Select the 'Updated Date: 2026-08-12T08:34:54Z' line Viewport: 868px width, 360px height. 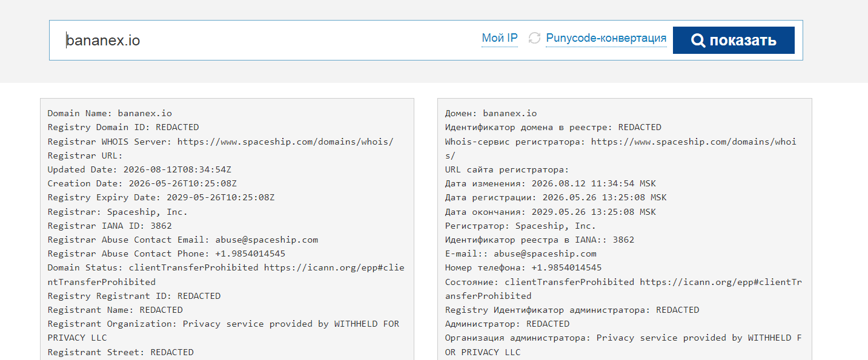tap(139, 169)
